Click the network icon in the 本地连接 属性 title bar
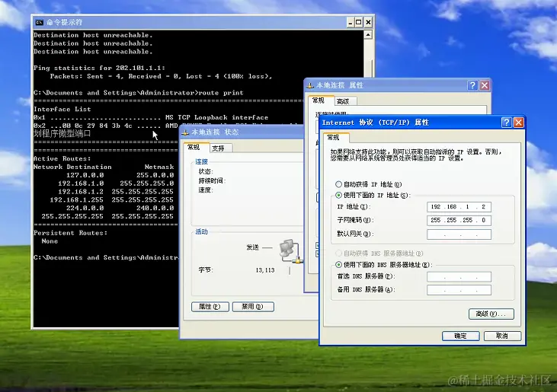 (x=310, y=85)
